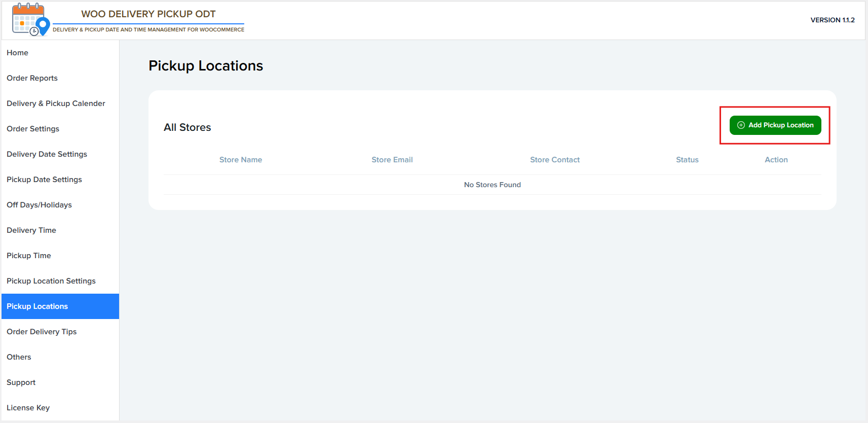Open Delivery Date Settings

(47, 154)
